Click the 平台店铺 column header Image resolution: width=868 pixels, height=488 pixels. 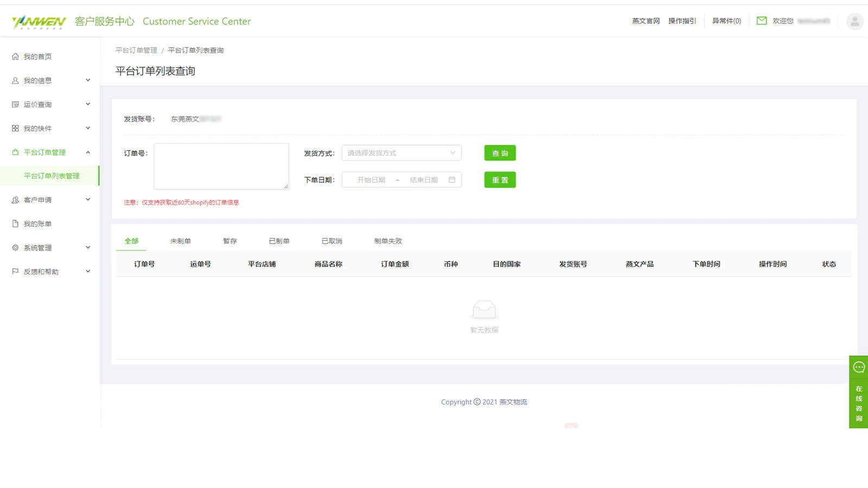pyautogui.click(x=262, y=265)
